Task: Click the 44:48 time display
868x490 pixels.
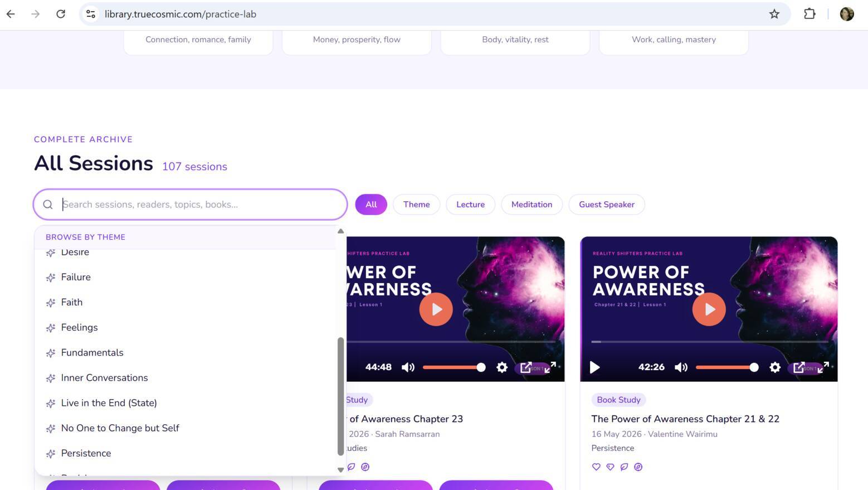Action: pos(378,367)
